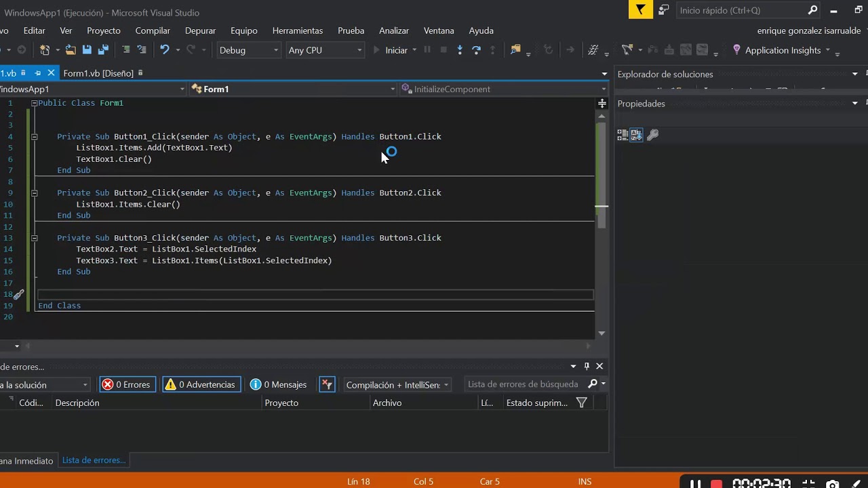Click the Property Pages wrench icon
868x488 pixels.
652,136
